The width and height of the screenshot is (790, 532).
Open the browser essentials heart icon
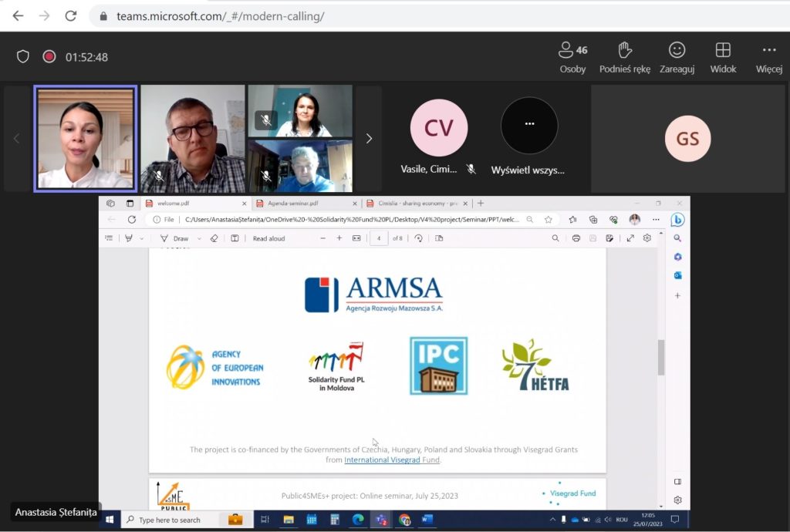click(613, 220)
